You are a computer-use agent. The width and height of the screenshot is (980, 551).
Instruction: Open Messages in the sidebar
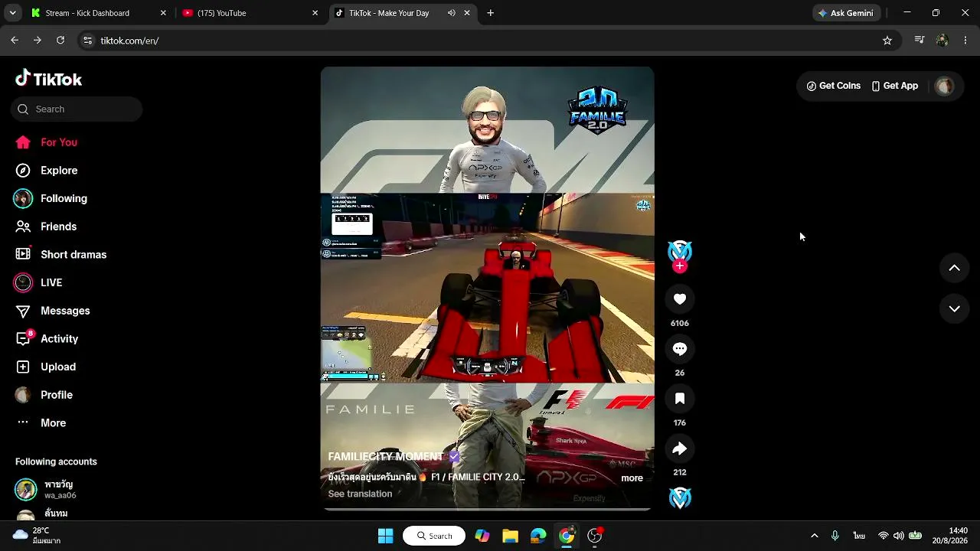(x=53, y=311)
